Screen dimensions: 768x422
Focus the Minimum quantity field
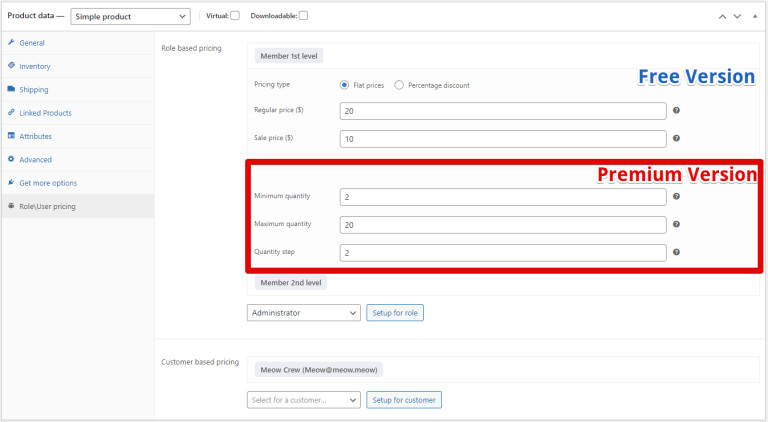tap(503, 197)
